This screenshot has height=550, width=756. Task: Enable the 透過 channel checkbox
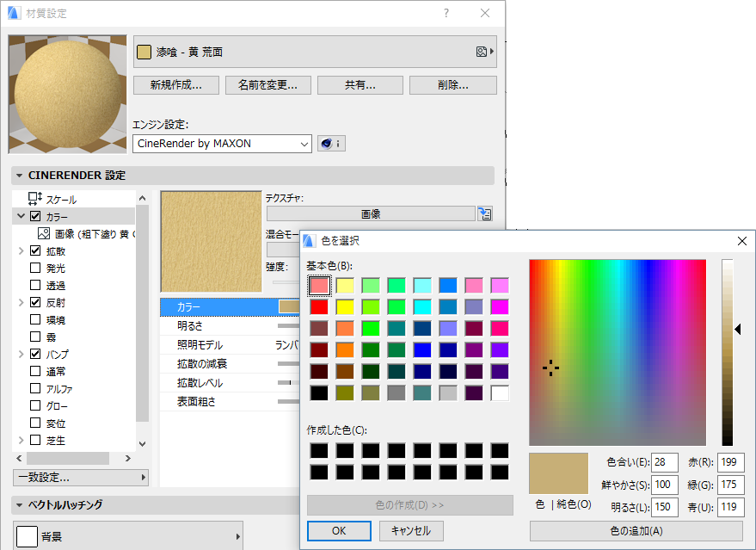coord(34,285)
